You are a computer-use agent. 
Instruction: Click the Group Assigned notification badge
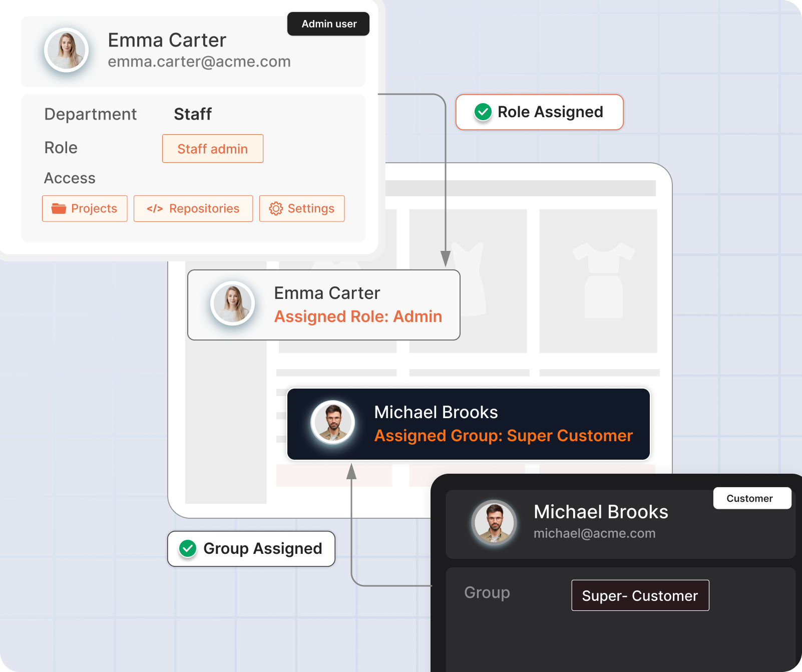(251, 549)
